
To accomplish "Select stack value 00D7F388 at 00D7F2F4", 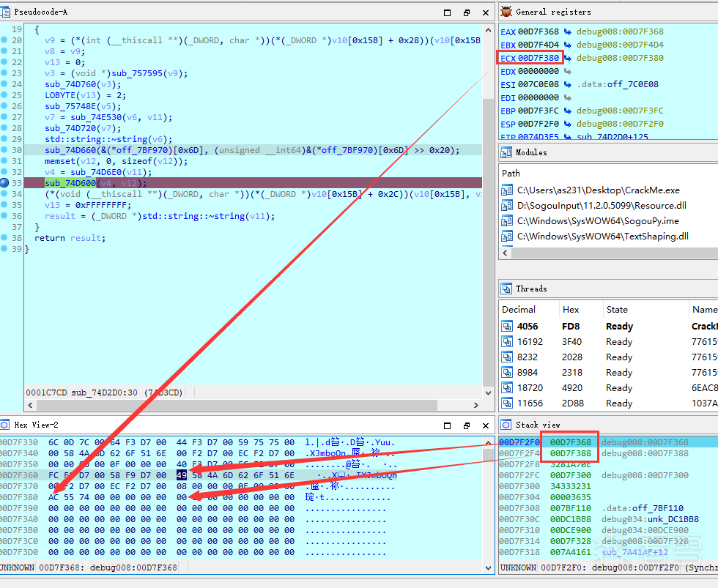I will pyautogui.click(x=571, y=453).
